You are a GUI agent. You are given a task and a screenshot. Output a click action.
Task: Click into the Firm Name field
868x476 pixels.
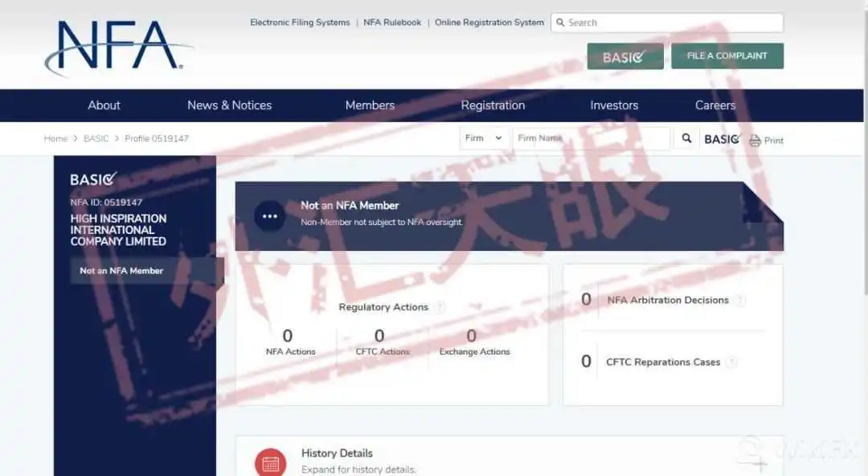pyautogui.click(x=592, y=138)
